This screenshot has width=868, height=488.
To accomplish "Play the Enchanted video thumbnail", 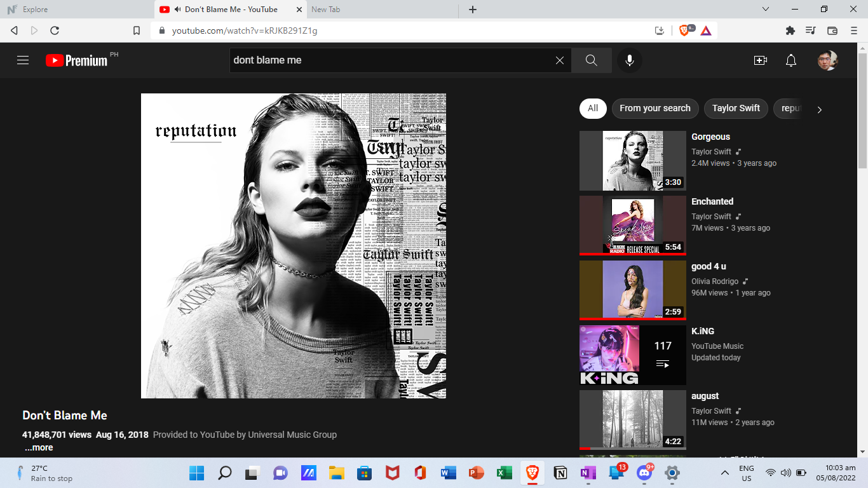I will 633,226.
